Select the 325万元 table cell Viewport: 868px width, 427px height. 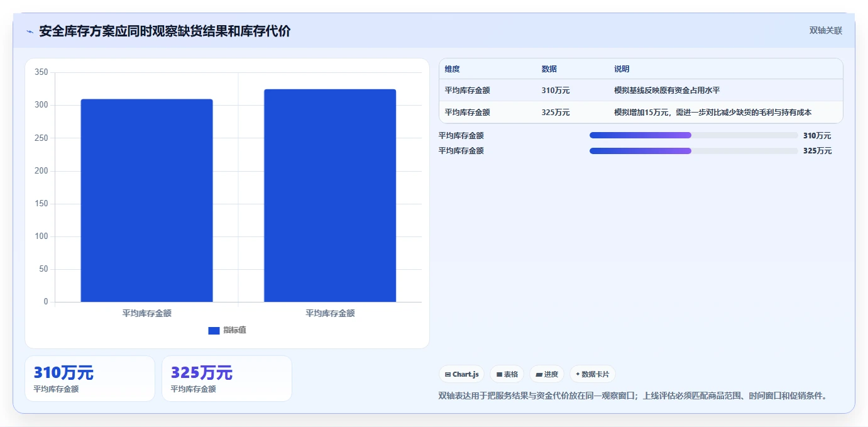pos(556,113)
